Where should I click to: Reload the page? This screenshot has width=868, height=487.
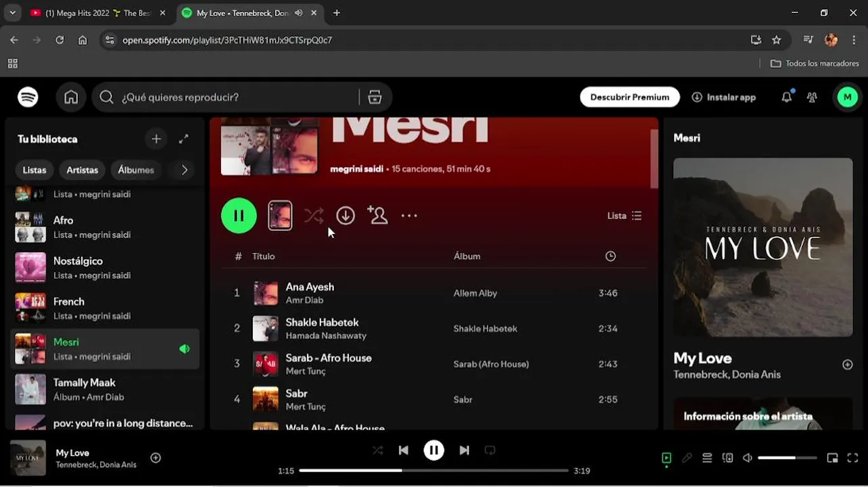pyautogui.click(x=59, y=40)
